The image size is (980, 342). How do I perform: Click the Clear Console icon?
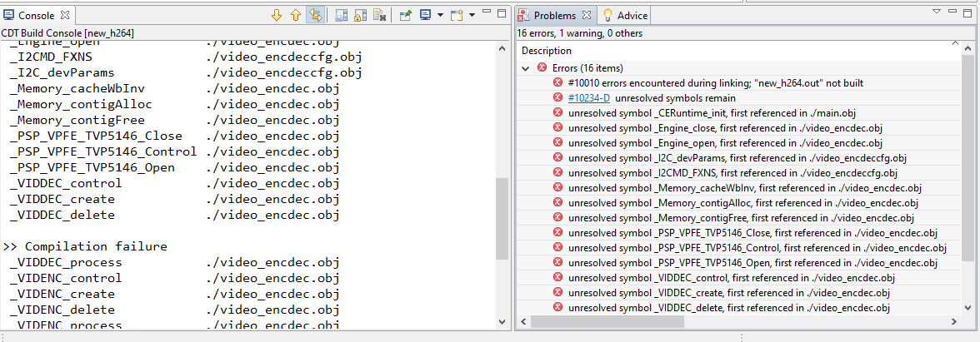[x=379, y=15]
